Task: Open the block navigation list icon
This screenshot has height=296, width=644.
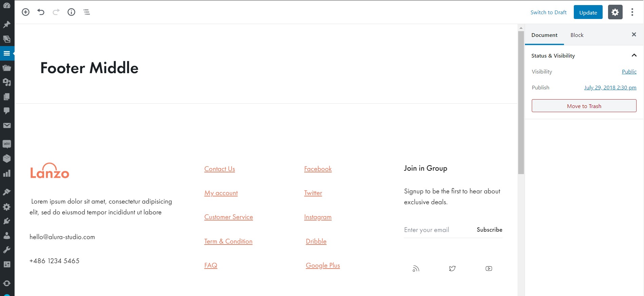Action: coord(86,12)
